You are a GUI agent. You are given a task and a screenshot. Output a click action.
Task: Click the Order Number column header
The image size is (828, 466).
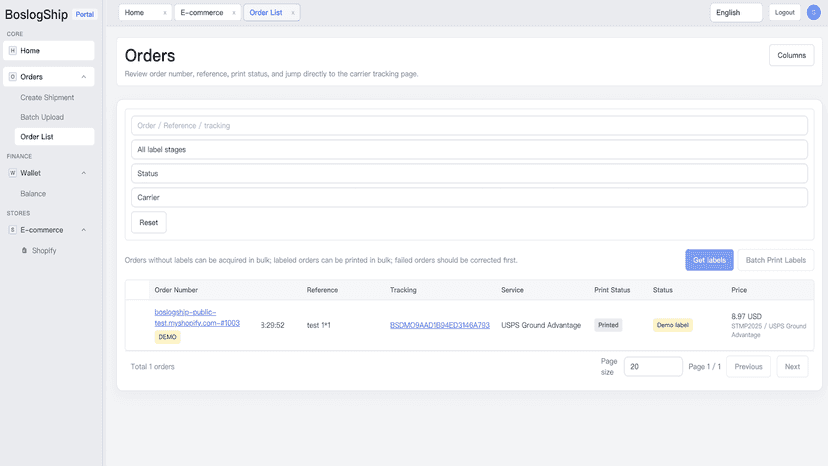coord(176,290)
